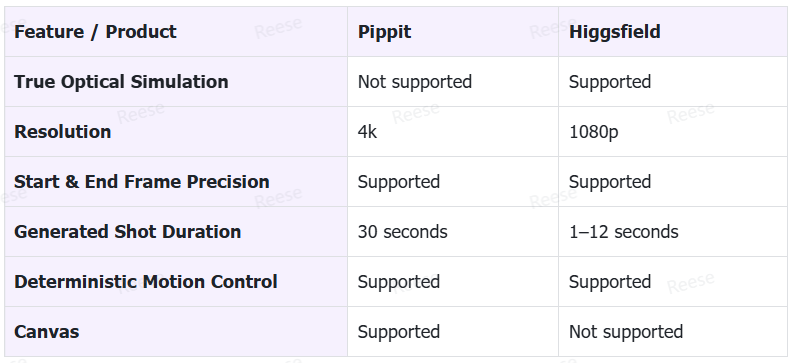Select 'Start & End Frame Precision' label
The image size is (792, 363).
(142, 182)
